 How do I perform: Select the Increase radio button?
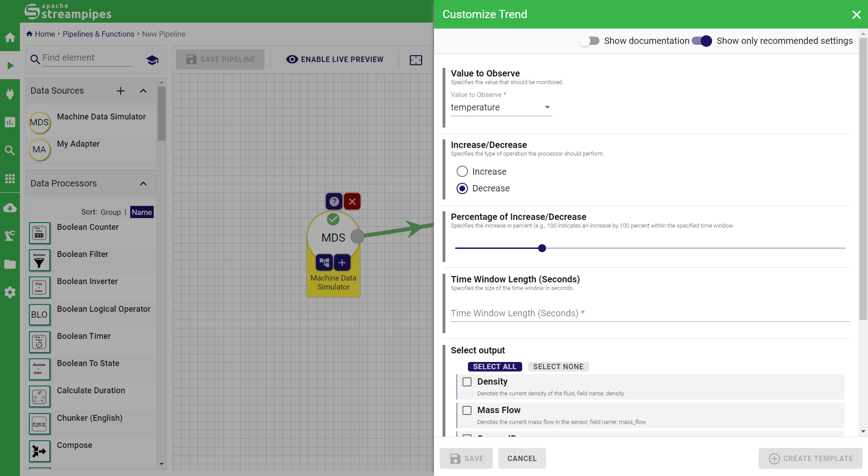[x=462, y=171]
